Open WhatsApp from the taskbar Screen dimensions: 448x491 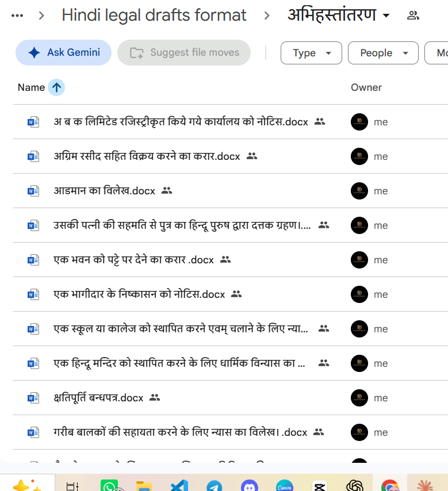point(109,486)
